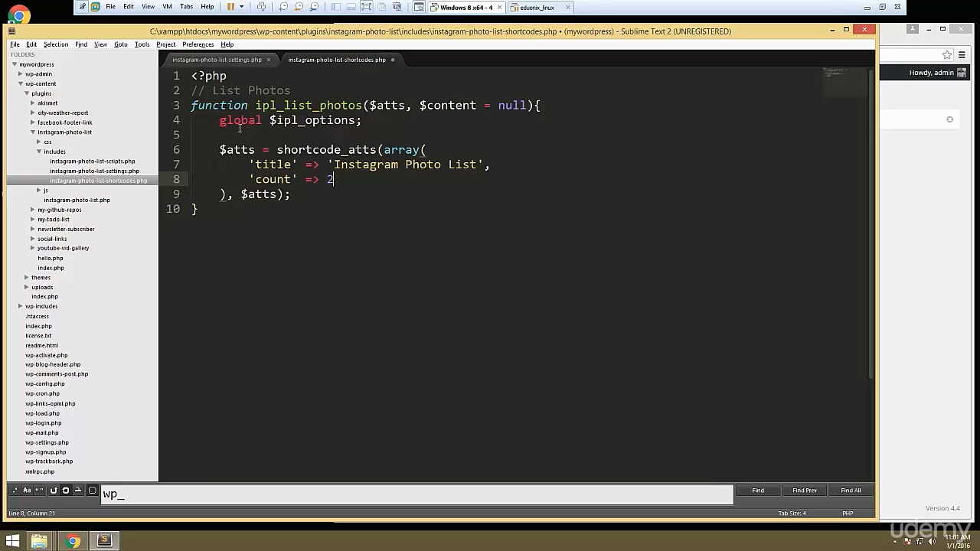Click the Windows Start button
980x551 pixels.
click(12, 542)
